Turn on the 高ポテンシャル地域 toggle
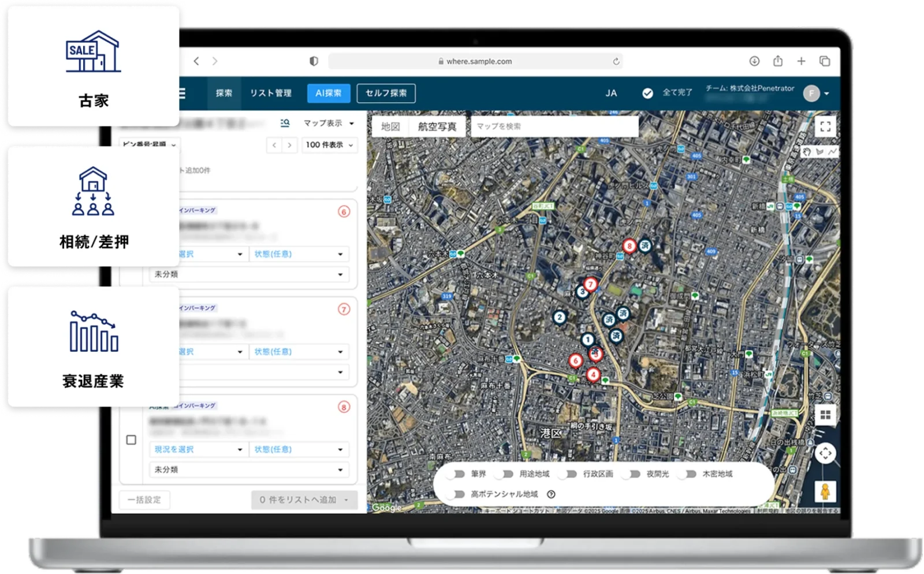924x574 pixels. (x=459, y=494)
